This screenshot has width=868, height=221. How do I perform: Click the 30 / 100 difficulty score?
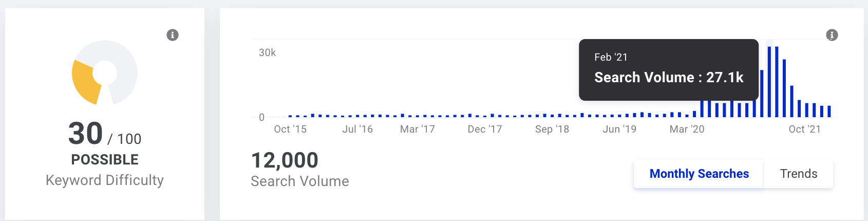tap(105, 134)
